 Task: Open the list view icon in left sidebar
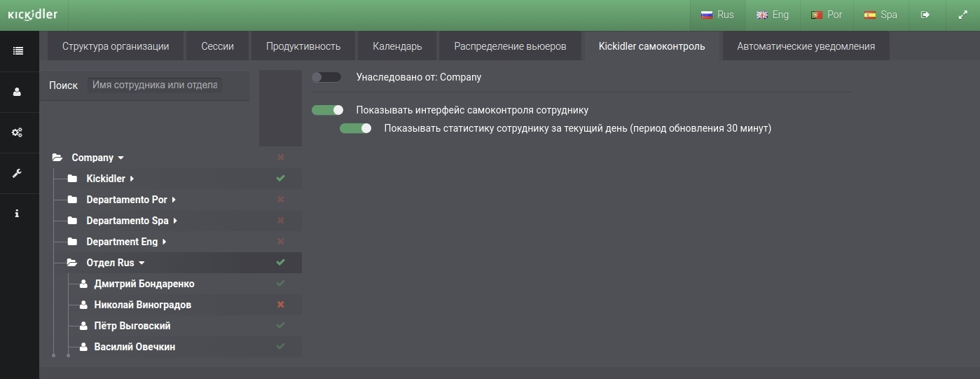[x=18, y=50]
